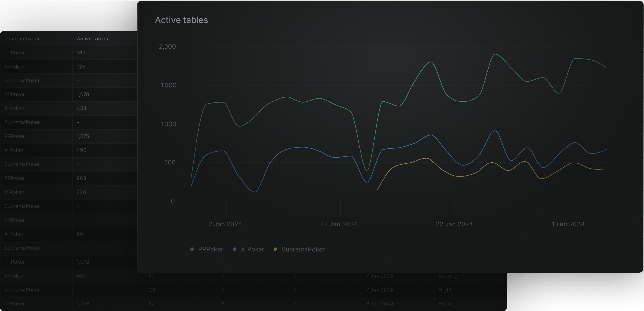Screen dimensions: 644x311
Task: Select the table cell with value 1,070
Action: [83, 94]
